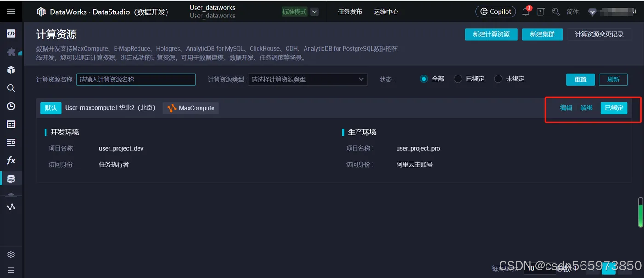Click the MaxCompute engine icon tag
The width and height of the screenshot is (644, 278).
[x=191, y=108]
